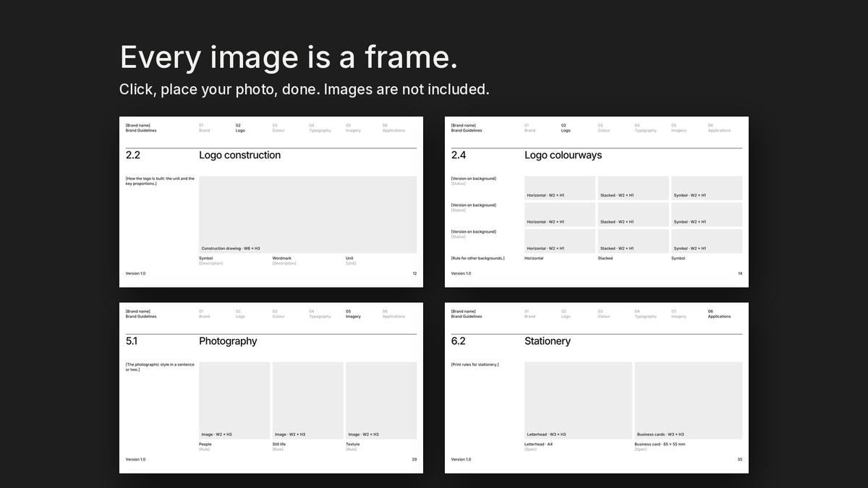Select the middle-row Stacked logo frame

coord(633,215)
